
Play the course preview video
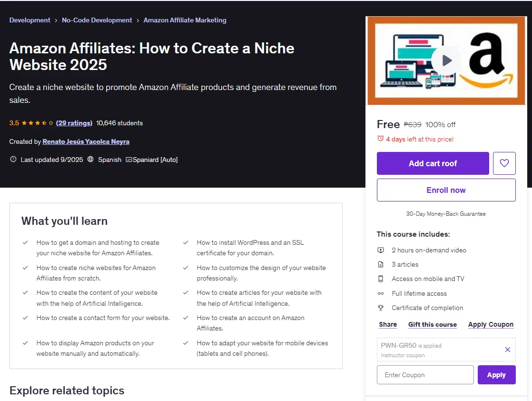tap(447, 61)
